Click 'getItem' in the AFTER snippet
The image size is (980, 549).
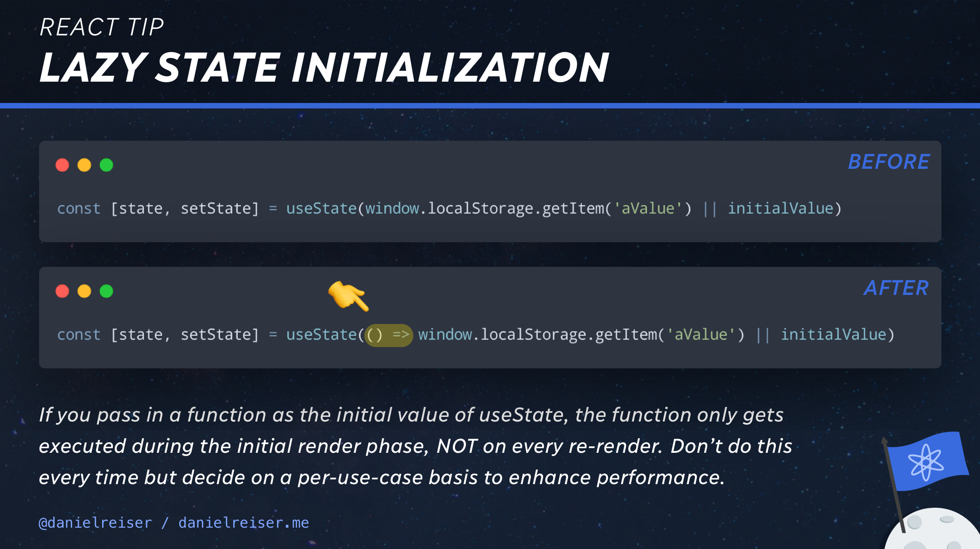pyautogui.click(x=626, y=335)
